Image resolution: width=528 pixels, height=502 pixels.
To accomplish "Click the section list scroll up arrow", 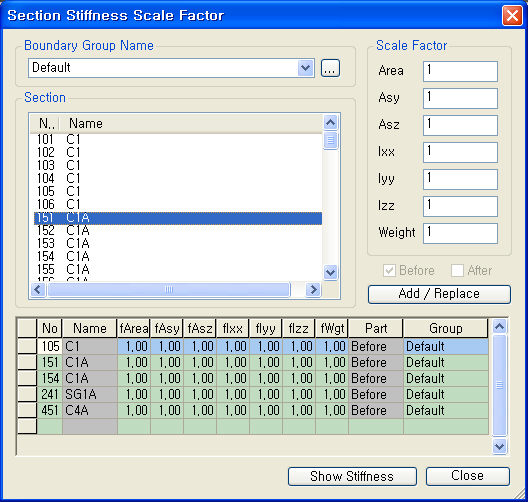I will (x=330, y=123).
